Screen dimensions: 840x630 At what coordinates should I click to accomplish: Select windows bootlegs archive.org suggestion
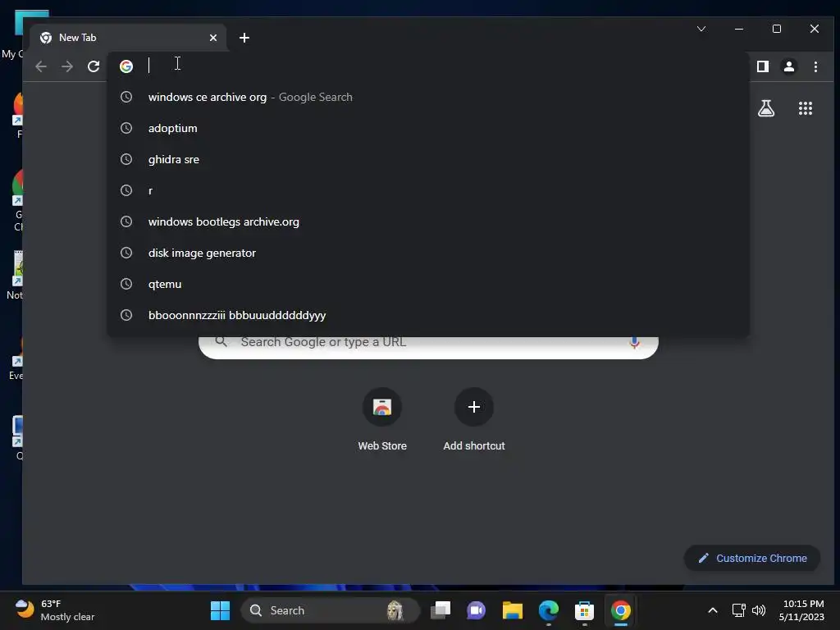coord(428,221)
